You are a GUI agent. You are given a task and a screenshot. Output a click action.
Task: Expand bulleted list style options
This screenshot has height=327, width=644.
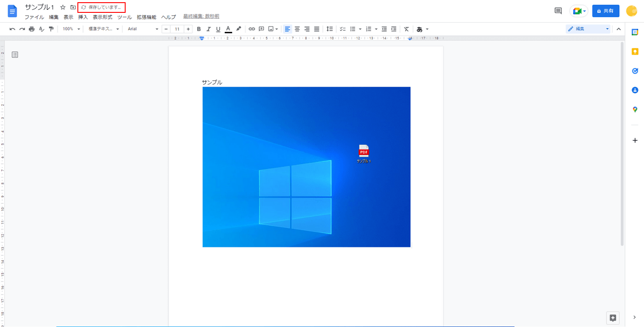360,29
